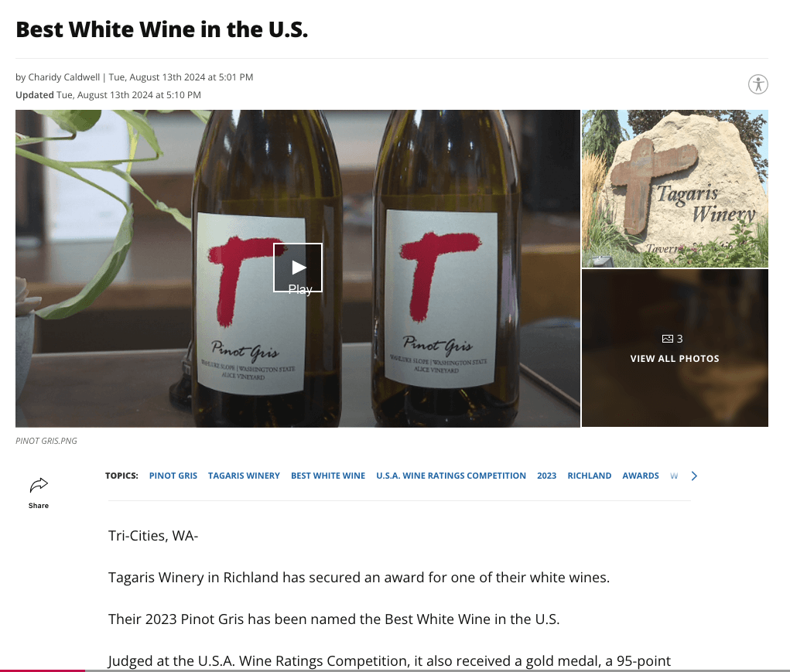Click the red page progress bar
The width and height of the screenshot is (790, 672).
coord(43,670)
